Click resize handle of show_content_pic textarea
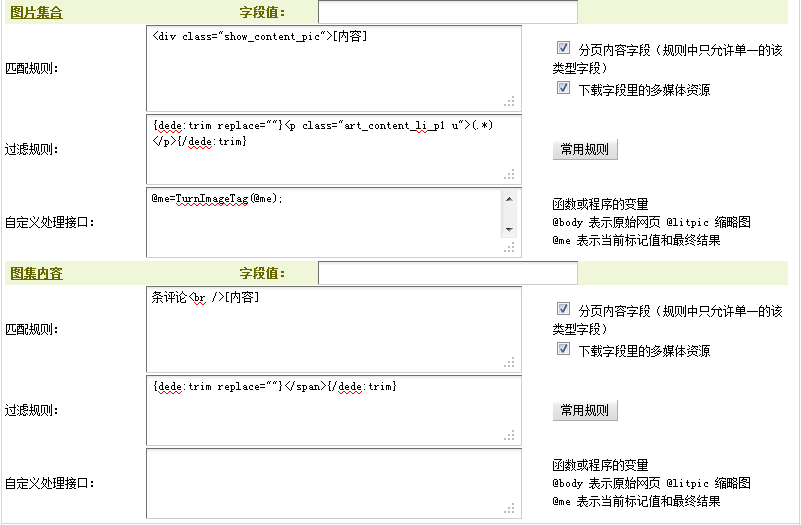Viewport: 801px width, 525px height. click(510, 101)
